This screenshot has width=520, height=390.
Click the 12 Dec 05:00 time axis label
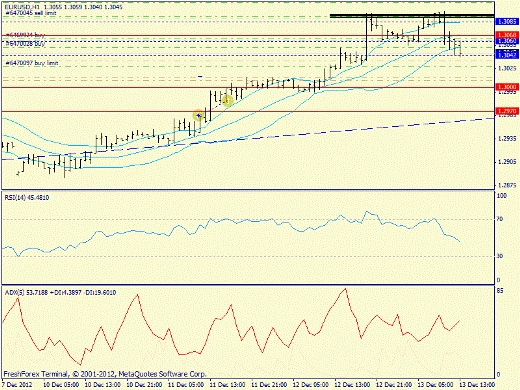click(311, 385)
